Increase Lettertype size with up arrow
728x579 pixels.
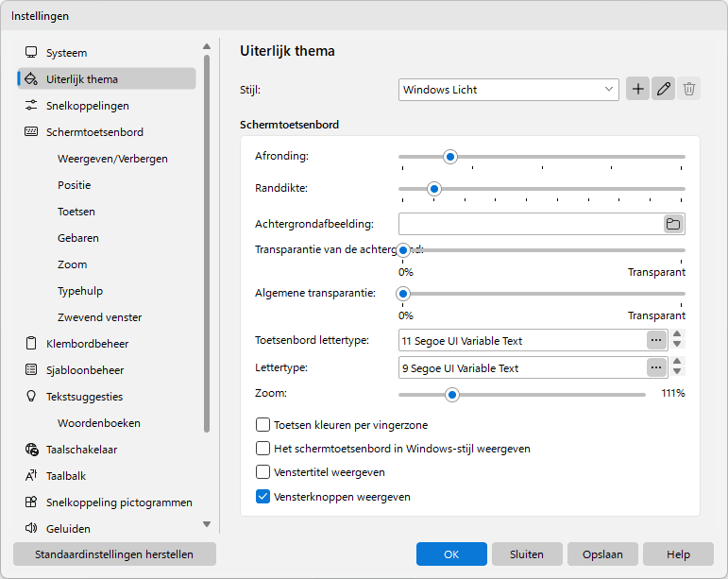(677, 361)
